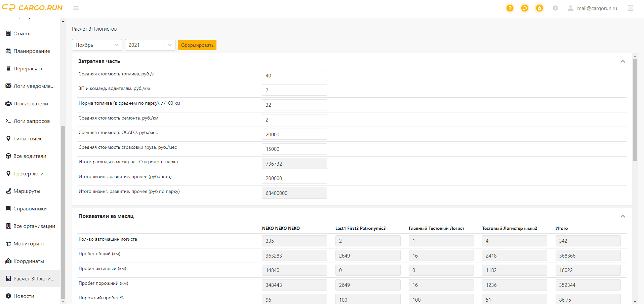Open the month dropdown showing Ноябрь
Screen dimensions: 644x304
(x=97, y=45)
